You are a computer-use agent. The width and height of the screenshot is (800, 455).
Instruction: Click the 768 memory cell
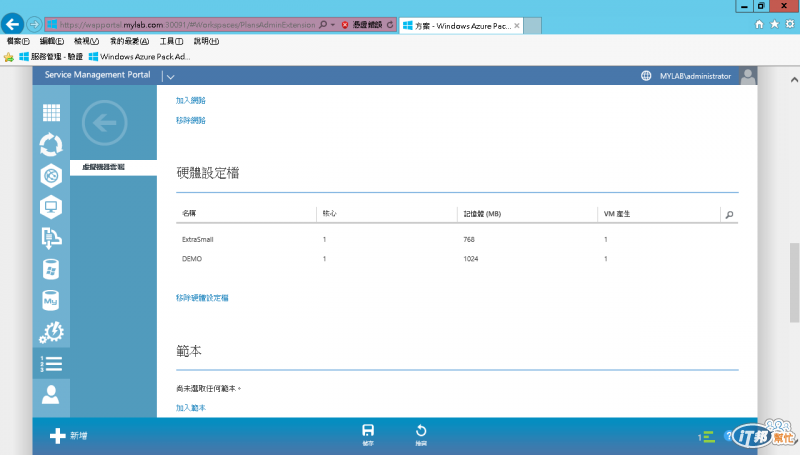click(x=469, y=239)
